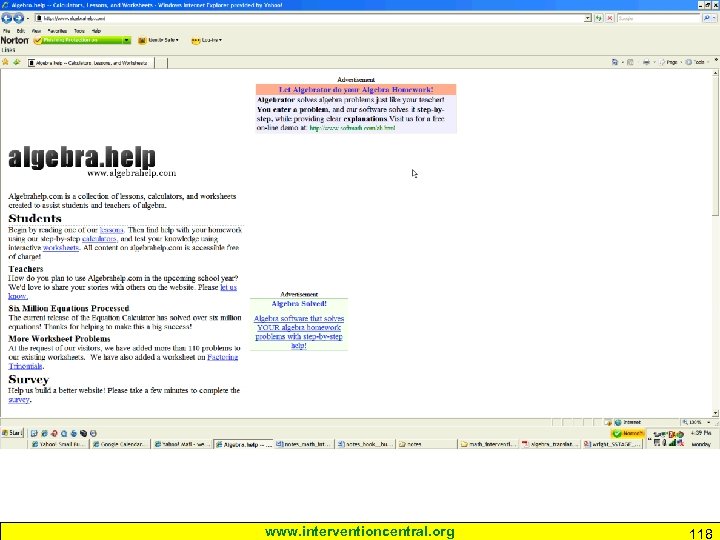Click the vertical scrollbar thumb
Image resolution: width=720 pixels, height=540 pixels.
tap(715, 146)
